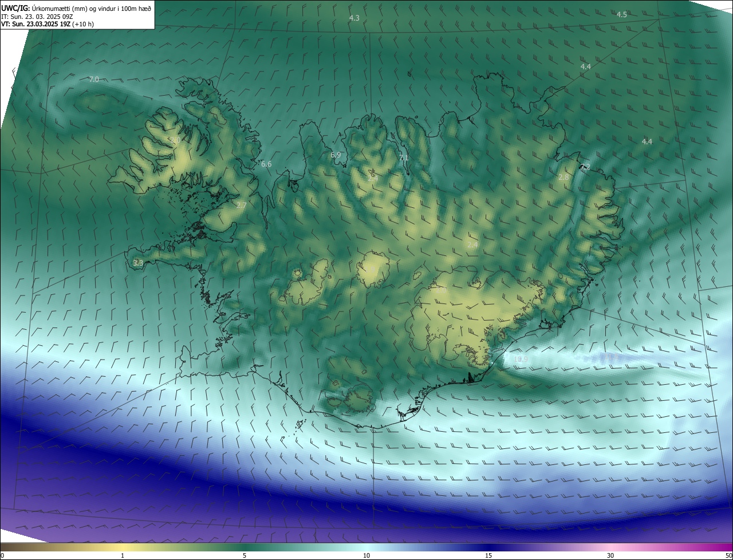Click the '30' legend tick label
This screenshot has height=560, width=733.
(x=610, y=555)
